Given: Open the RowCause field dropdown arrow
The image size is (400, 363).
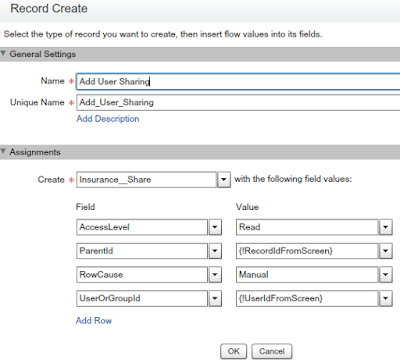Looking at the screenshot, I should (x=215, y=275).
